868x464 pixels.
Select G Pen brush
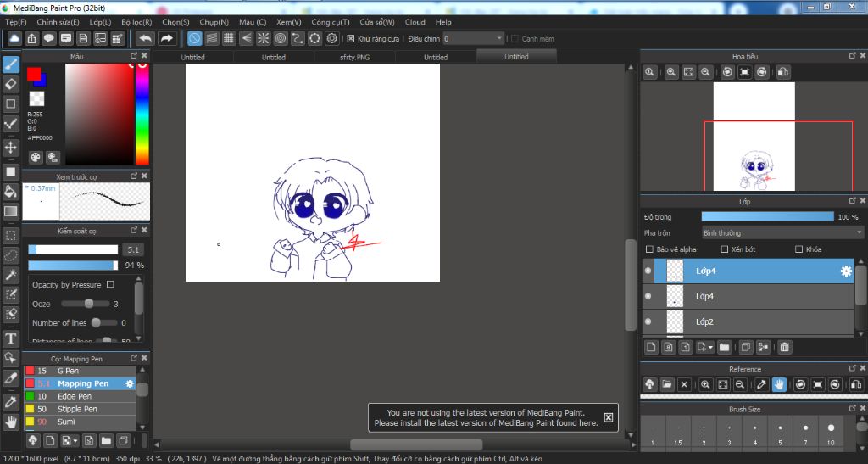(80, 371)
